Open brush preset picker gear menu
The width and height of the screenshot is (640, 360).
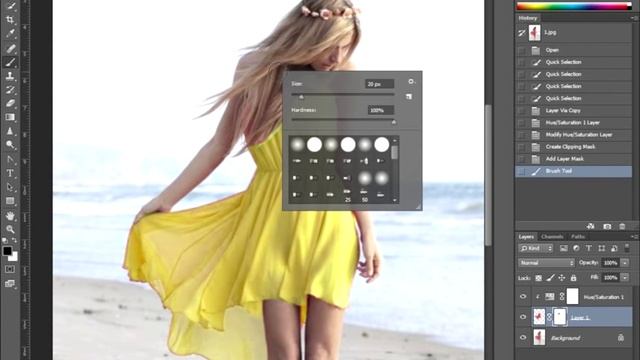click(x=411, y=82)
